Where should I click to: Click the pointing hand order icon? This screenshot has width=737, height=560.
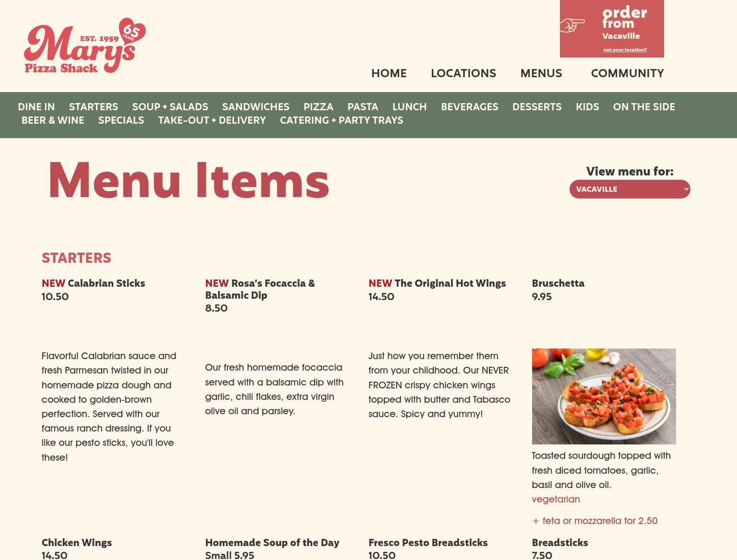572,25
